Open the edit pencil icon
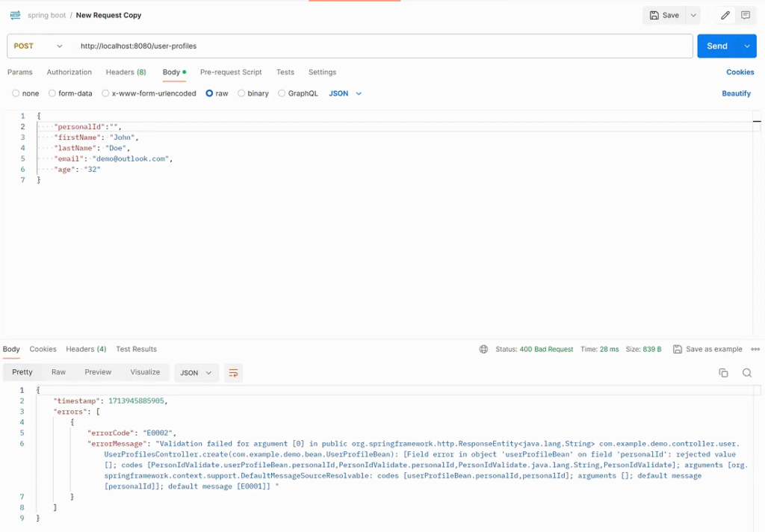This screenshot has width=765, height=532. [x=725, y=15]
